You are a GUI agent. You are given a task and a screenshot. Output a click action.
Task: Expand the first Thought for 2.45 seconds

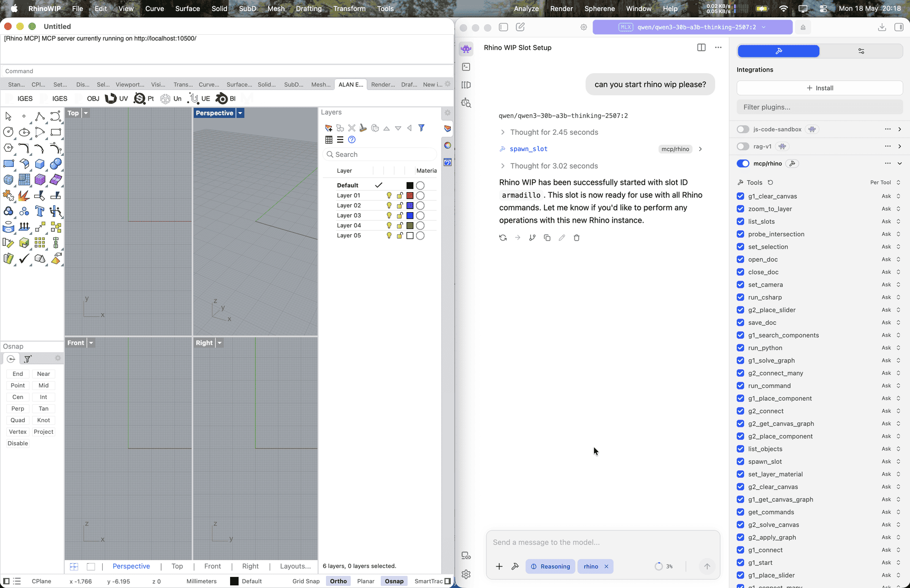coord(549,132)
